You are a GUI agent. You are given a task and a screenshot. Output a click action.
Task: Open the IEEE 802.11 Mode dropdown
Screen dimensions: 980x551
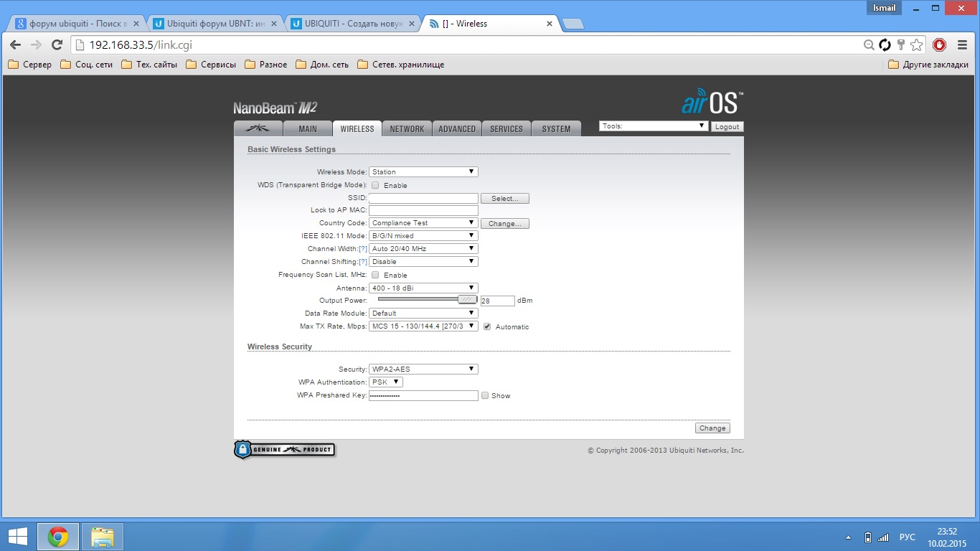coord(423,236)
